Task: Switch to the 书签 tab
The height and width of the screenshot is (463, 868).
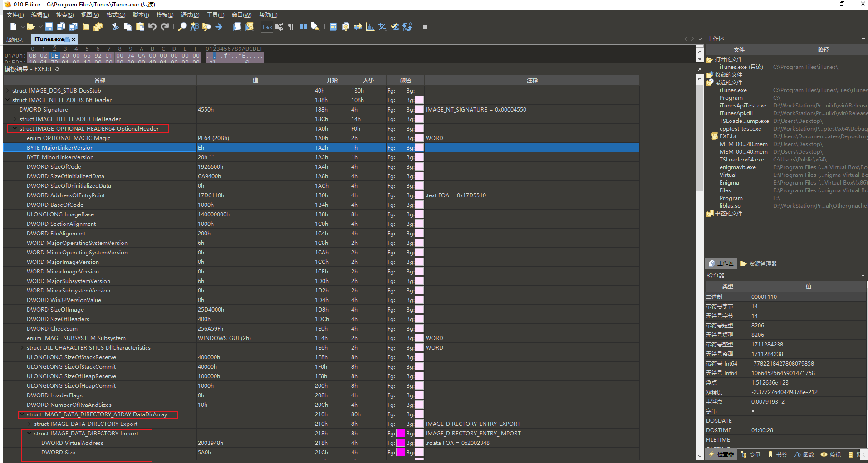Action: tap(778, 454)
